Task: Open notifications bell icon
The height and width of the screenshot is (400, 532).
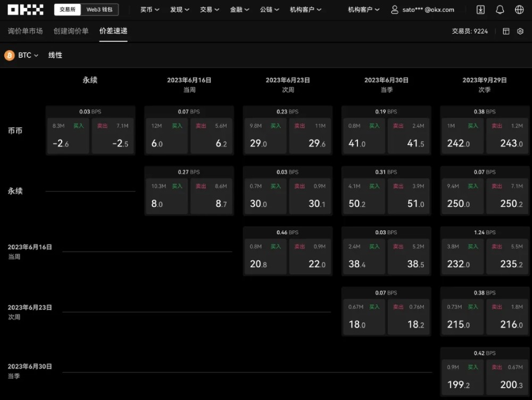Action: (500, 10)
